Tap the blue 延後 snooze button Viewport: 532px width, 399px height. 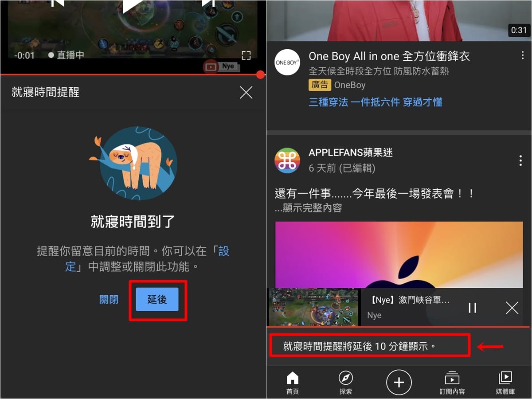[157, 299]
